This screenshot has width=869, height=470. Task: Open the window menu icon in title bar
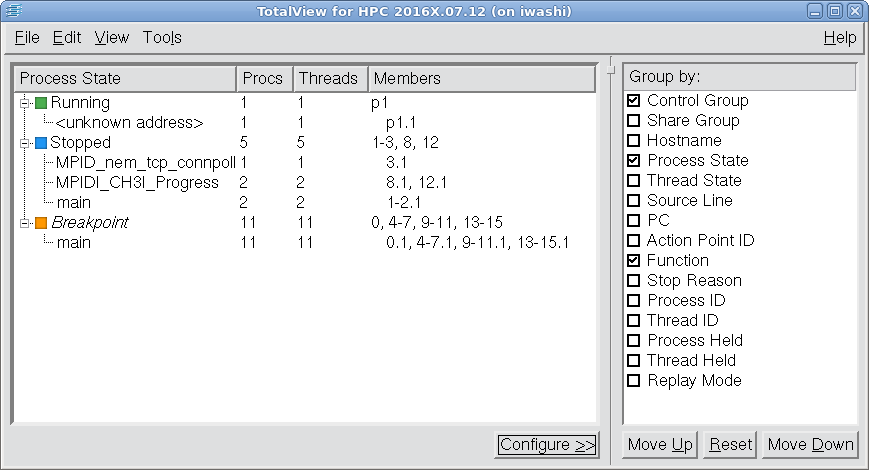12,11
